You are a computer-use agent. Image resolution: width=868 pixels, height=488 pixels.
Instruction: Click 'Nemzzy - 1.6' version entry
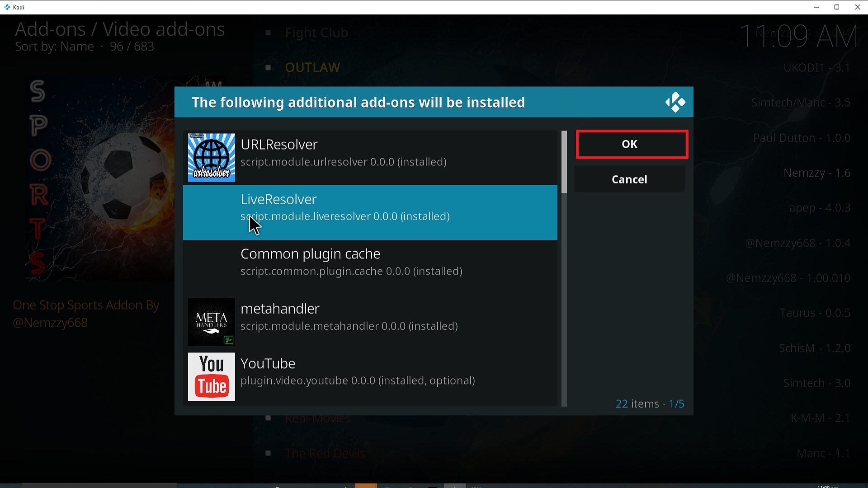click(817, 173)
